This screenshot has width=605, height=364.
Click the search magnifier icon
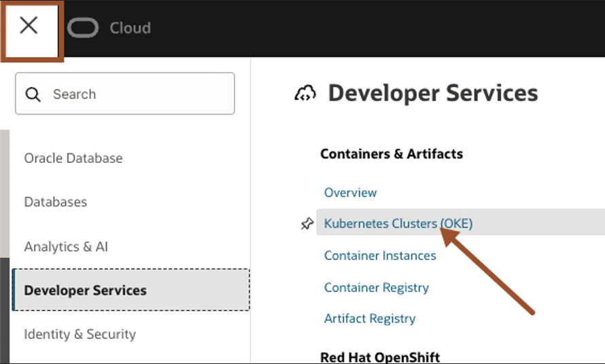click(x=33, y=94)
